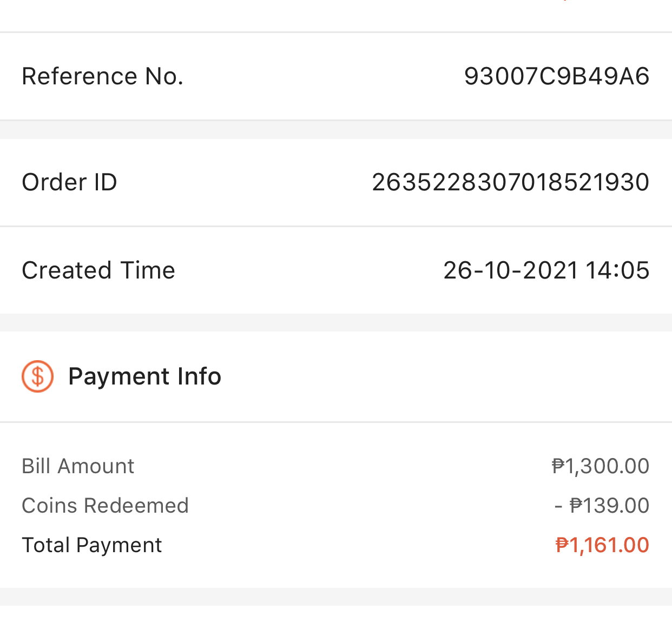Select the Bill Amount label
Screen dimensions: 672x623
[x=78, y=466]
